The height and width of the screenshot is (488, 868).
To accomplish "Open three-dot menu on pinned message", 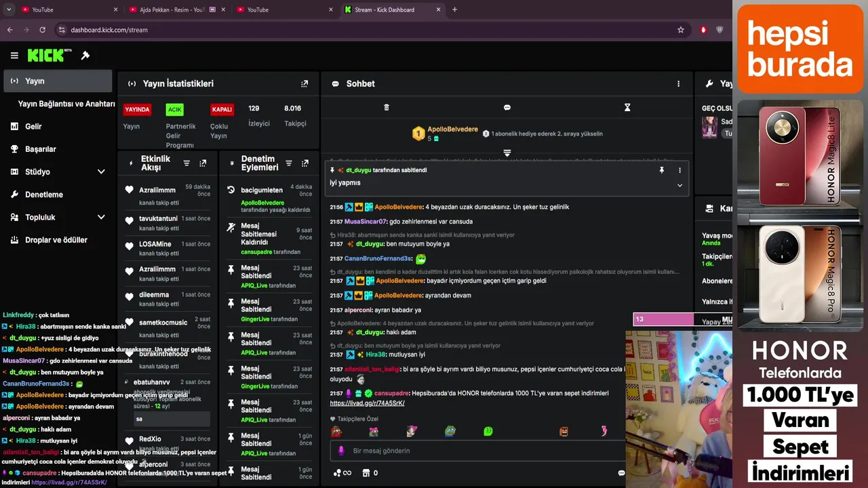I will pyautogui.click(x=679, y=170).
